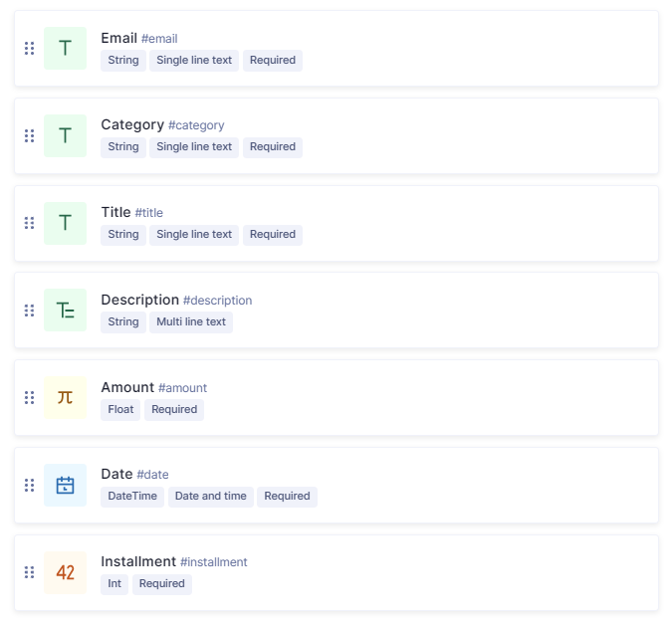
Task: Click Single line text tag on Category
Action: tap(194, 147)
